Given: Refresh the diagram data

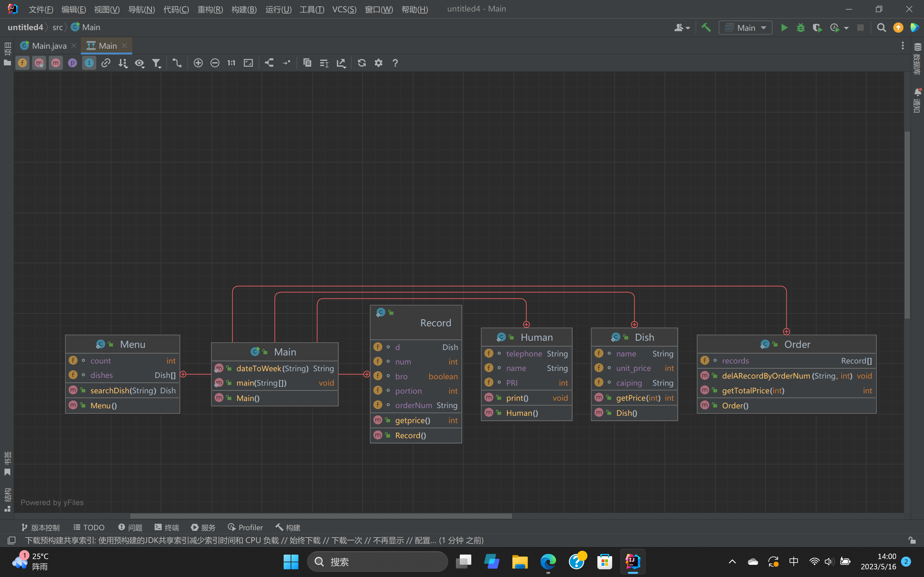Looking at the screenshot, I should pos(362,63).
